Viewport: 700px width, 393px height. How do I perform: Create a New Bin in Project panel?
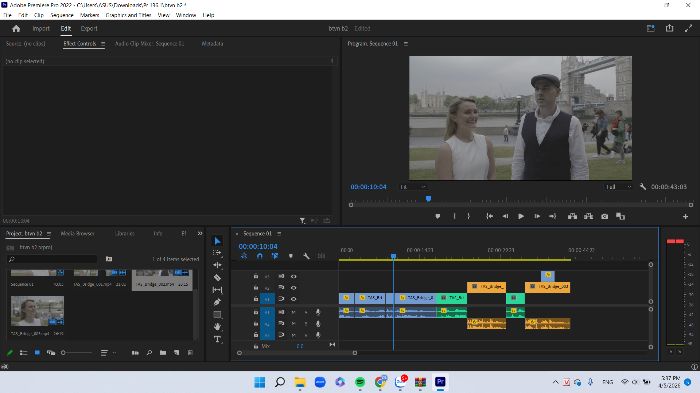point(163,353)
